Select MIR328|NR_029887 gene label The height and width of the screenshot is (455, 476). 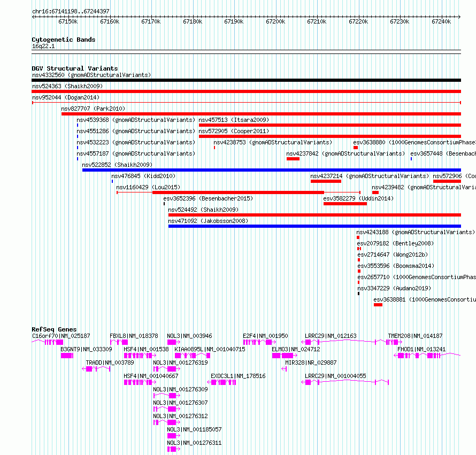click(x=311, y=363)
